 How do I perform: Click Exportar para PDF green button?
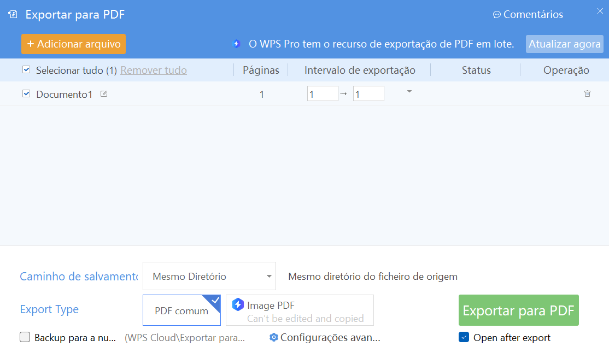click(x=518, y=310)
